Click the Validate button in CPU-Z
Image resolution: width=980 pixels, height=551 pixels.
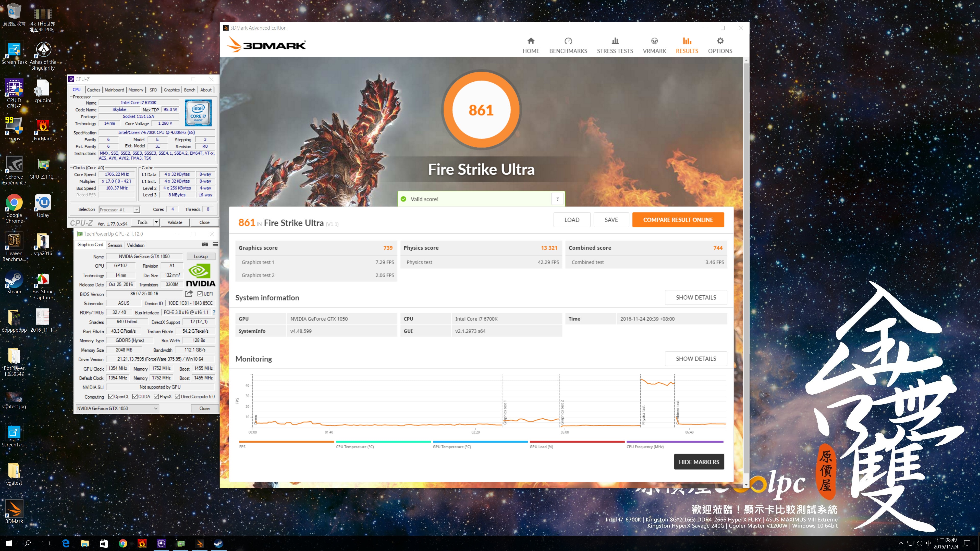[175, 222]
